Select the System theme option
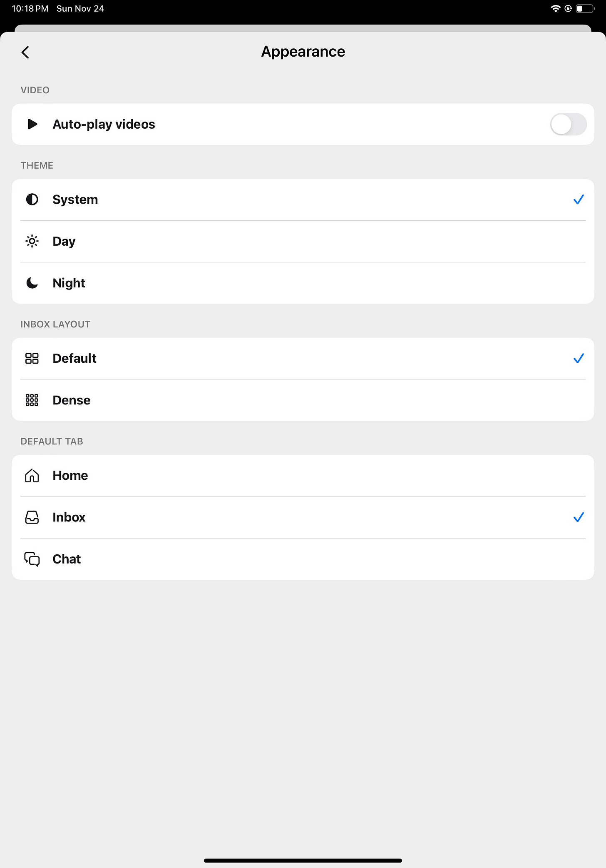 [303, 200]
